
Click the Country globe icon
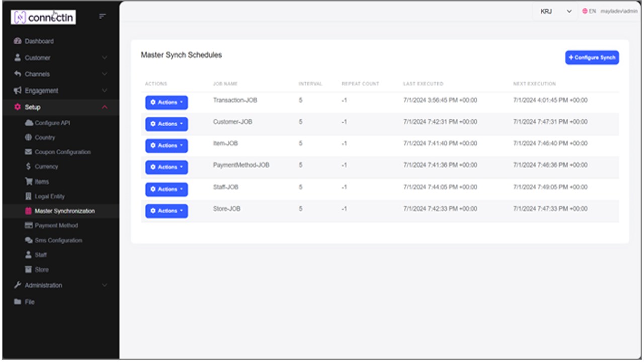tap(28, 137)
